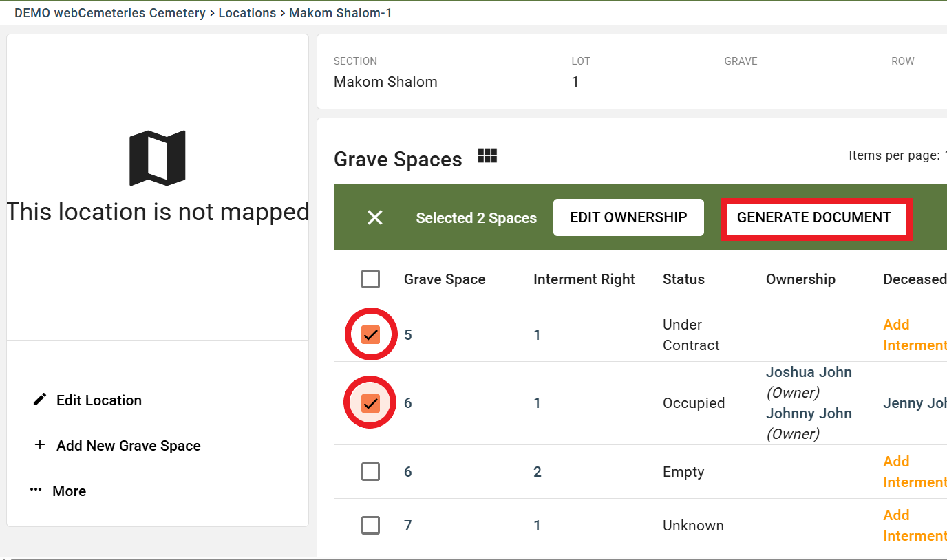Click the Ownership column header
This screenshot has width=947, height=560.
pos(800,279)
